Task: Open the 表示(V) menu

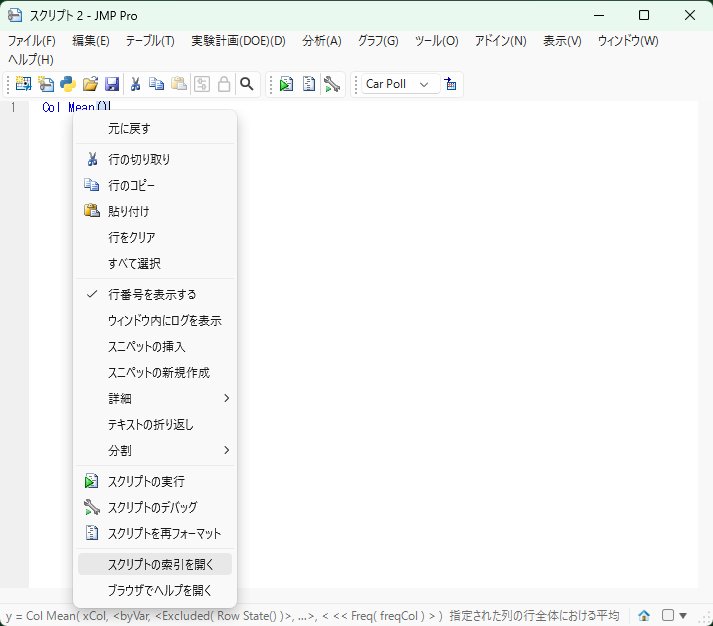Action: [x=562, y=41]
